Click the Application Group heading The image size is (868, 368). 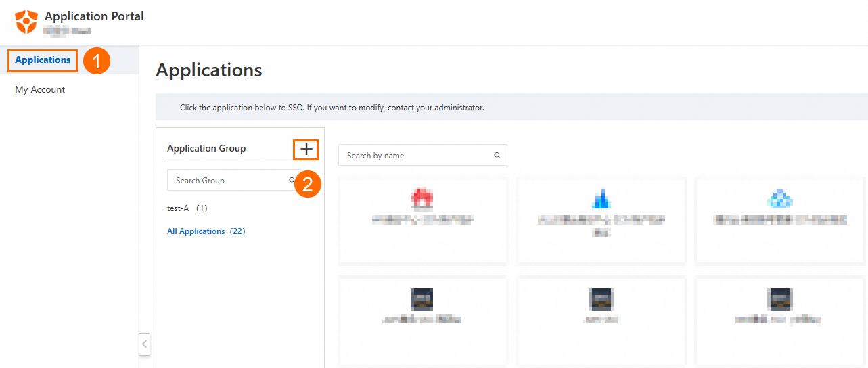click(x=206, y=148)
